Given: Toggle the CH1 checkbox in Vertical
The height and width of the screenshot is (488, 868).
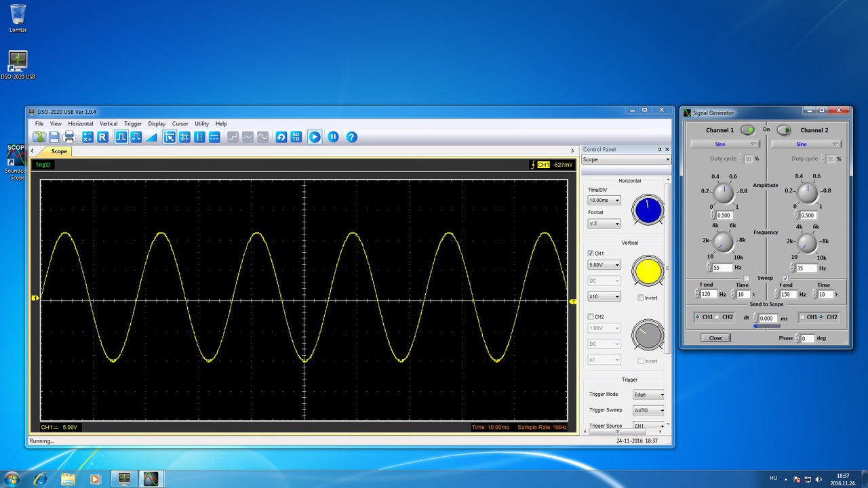Looking at the screenshot, I should point(591,253).
